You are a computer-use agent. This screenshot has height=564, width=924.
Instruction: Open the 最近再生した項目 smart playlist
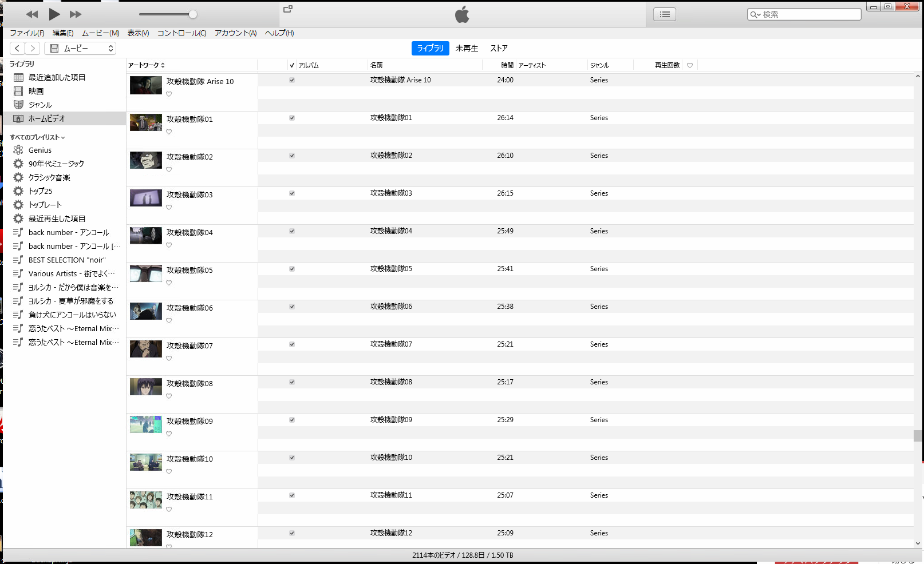click(65, 219)
